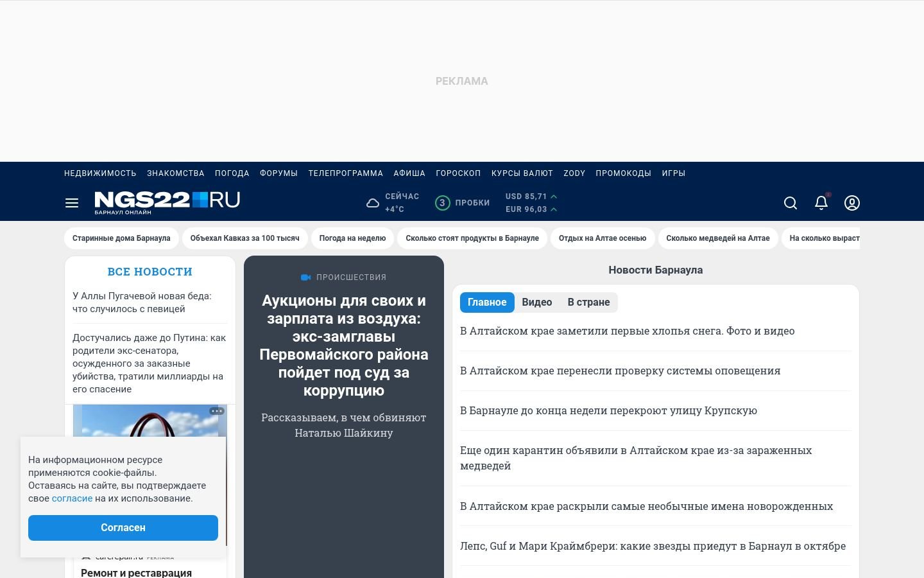Click the NGS22.RU logo

click(x=167, y=202)
